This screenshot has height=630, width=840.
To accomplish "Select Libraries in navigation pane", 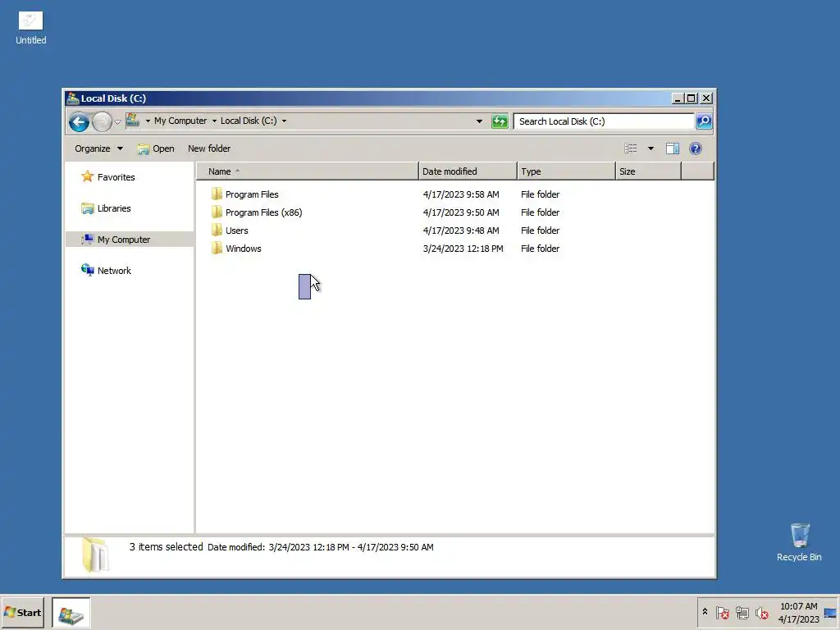I will tap(106, 208).
